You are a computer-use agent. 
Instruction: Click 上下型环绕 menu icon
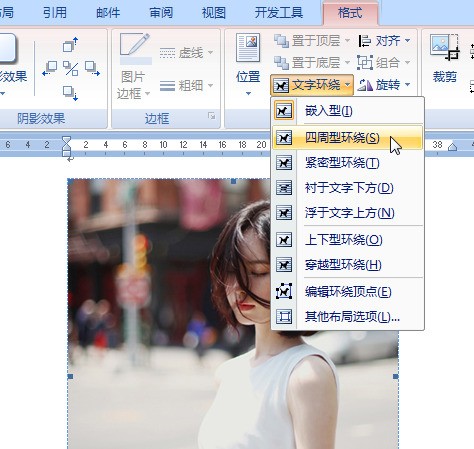click(284, 240)
